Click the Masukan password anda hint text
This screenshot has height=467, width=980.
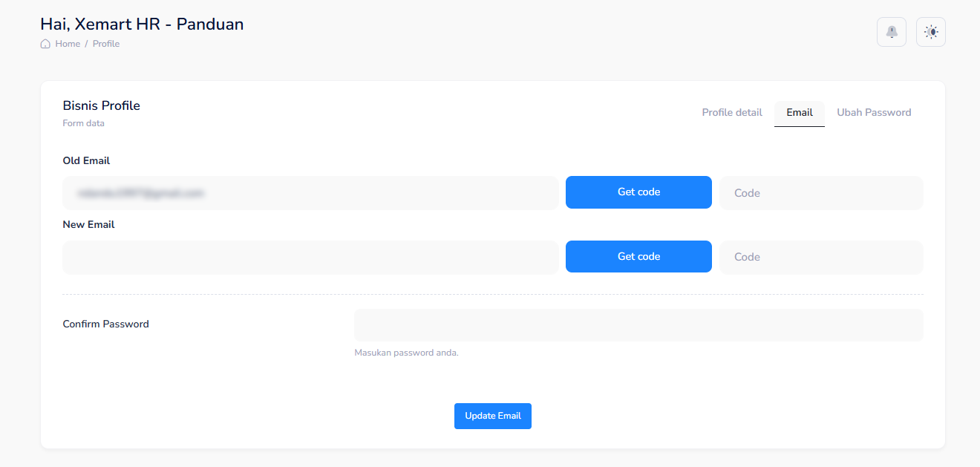[x=407, y=352]
